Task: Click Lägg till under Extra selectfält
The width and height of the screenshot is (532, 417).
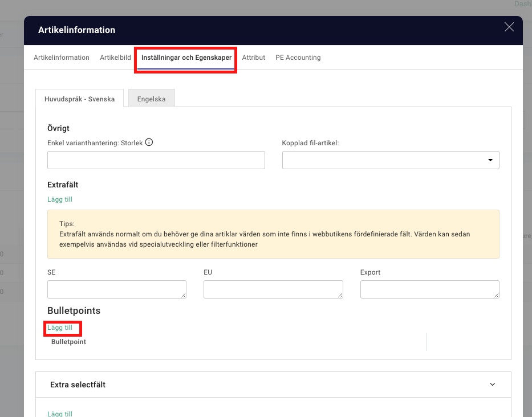Action: [x=60, y=414]
